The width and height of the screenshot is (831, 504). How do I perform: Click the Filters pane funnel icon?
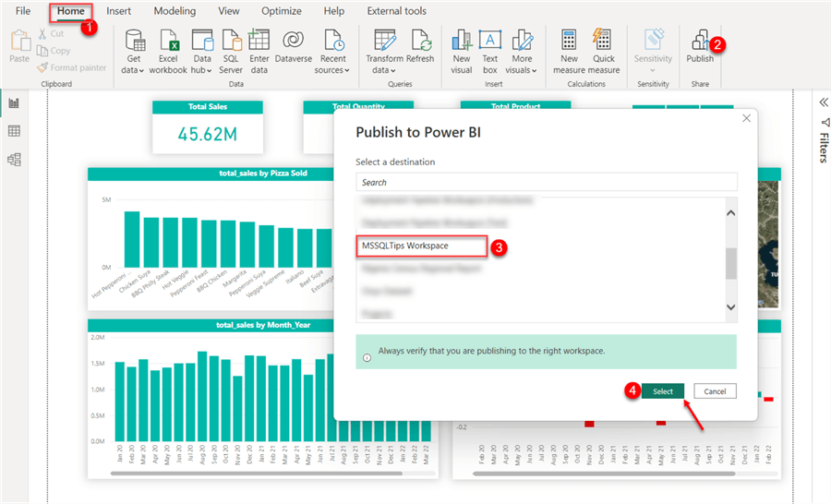[x=825, y=123]
